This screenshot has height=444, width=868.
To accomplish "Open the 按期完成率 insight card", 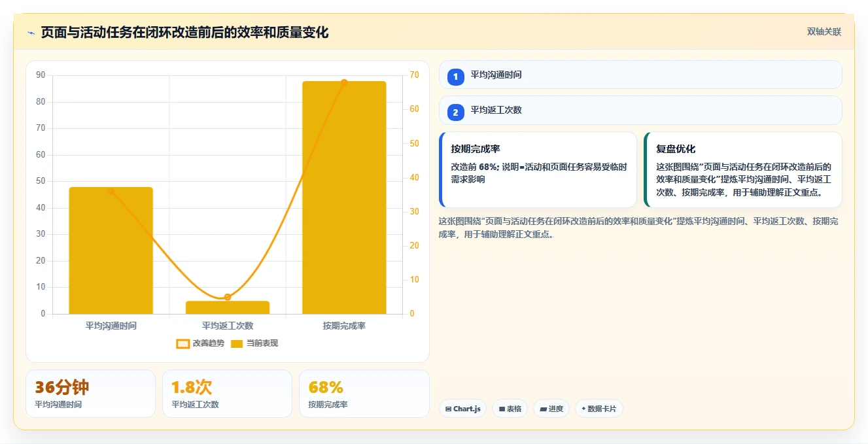I will click(x=538, y=170).
